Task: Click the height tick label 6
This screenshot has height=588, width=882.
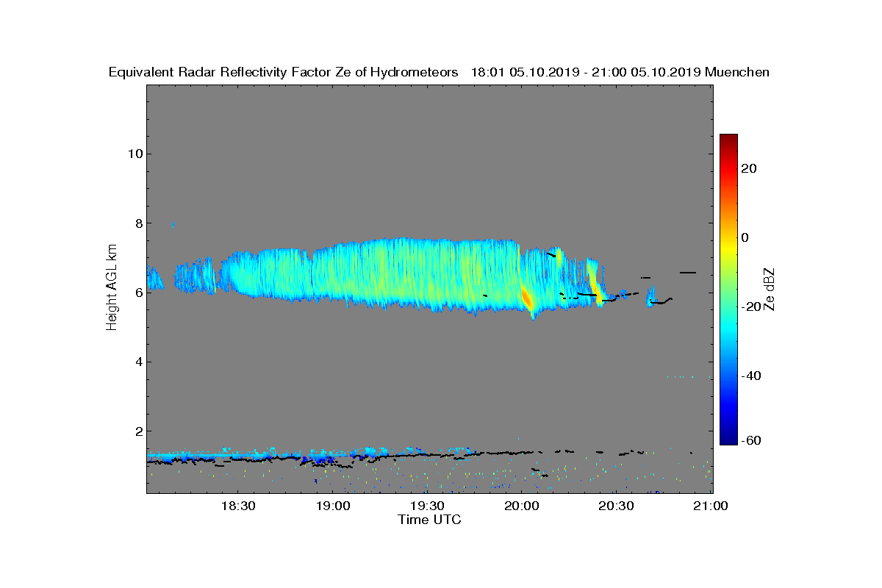Action: 137,292
